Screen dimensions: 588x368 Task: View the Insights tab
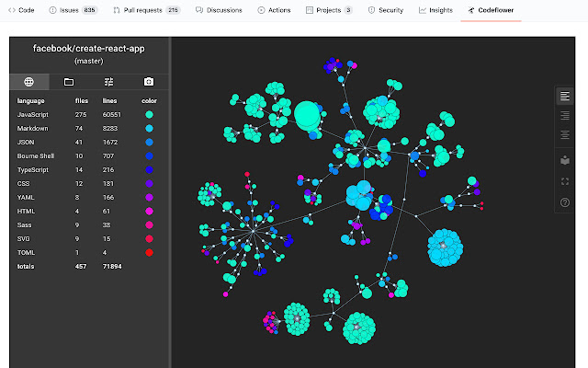[x=435, y=10]
